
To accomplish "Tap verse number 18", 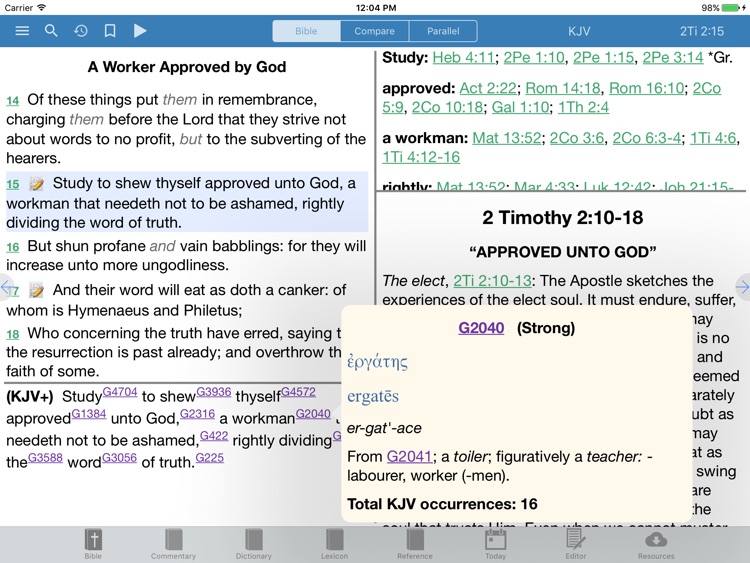I will coord(12,334).
